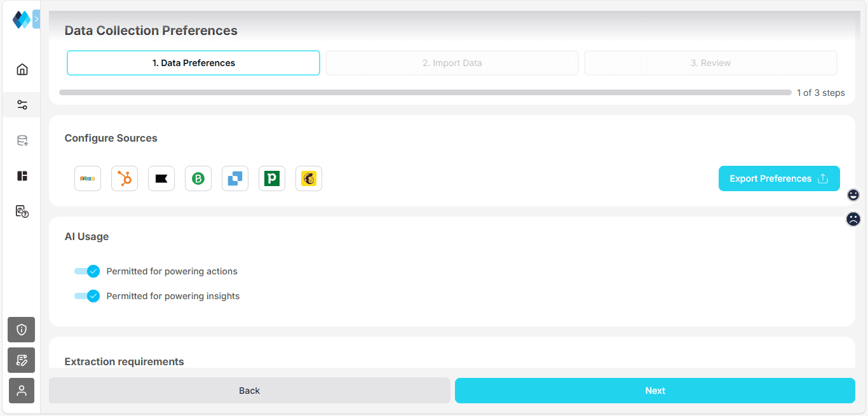The image size is (868, 416).
Task: Turn off 'Permitted for powering insights'
Action: point(87,296)
